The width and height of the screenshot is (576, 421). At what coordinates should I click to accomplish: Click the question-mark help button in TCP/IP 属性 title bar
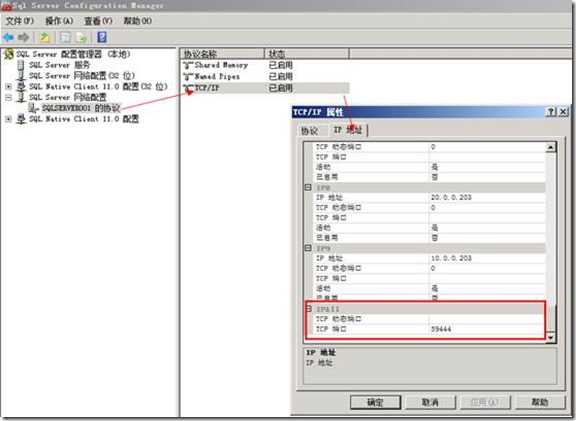click(551, 112)
